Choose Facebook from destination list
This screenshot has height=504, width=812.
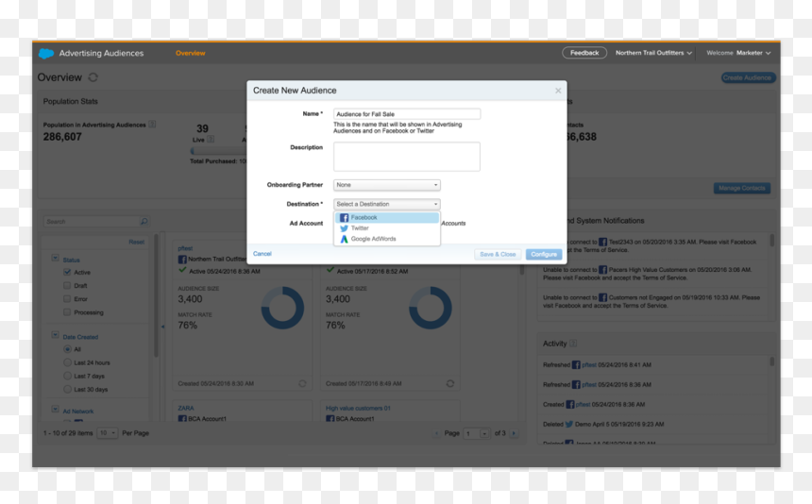pos(387,217)
